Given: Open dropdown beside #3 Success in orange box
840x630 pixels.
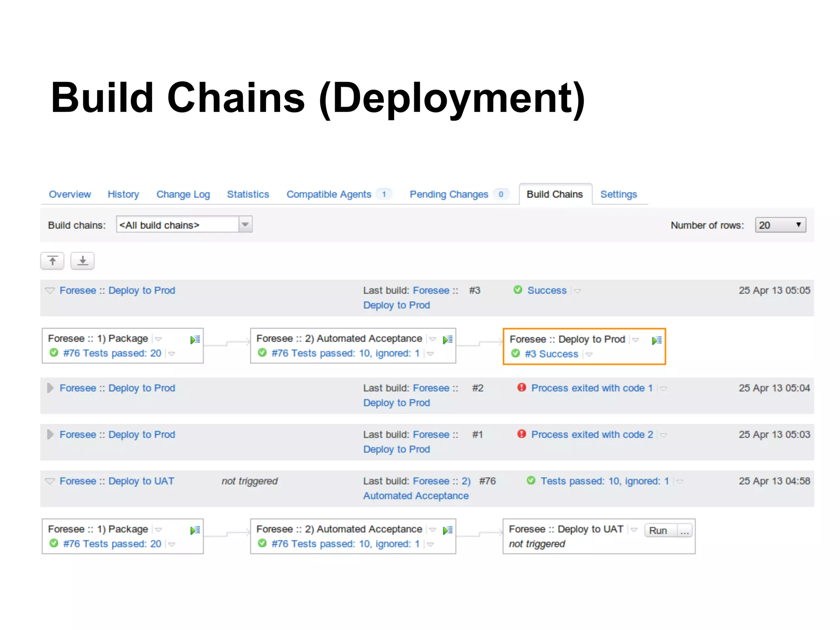Looking at the screenshot, I should [589, 354].
